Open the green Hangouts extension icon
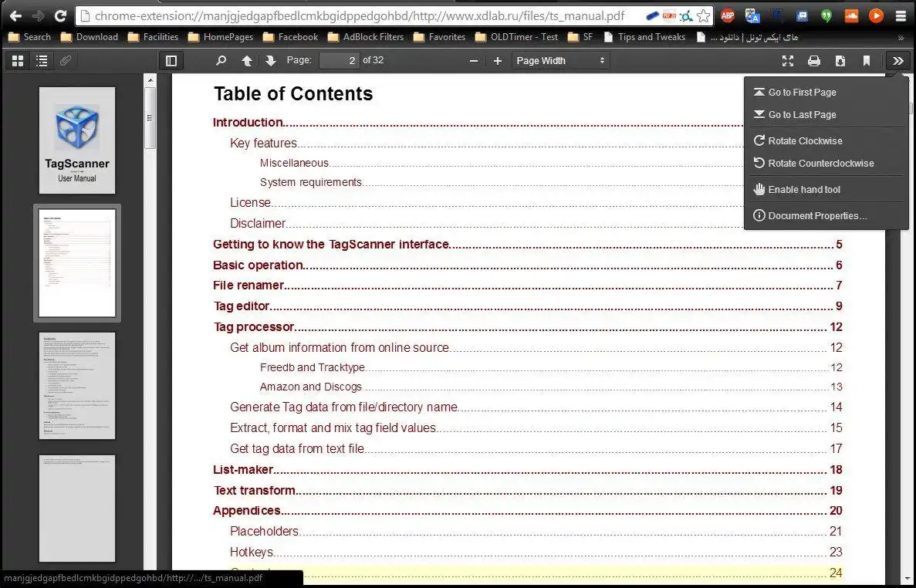This screenshot has width=916, height=588. point(826,15)
